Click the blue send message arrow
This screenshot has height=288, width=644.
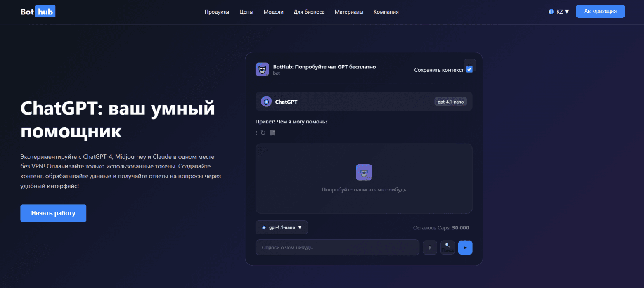(465, 247)
